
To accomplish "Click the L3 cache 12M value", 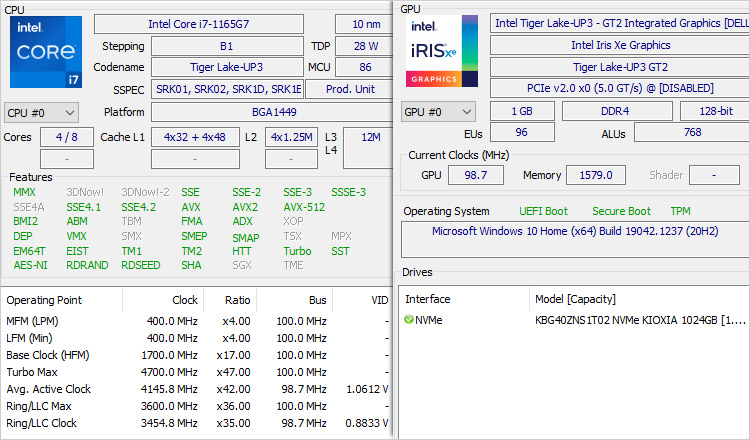I will point(368,148).
